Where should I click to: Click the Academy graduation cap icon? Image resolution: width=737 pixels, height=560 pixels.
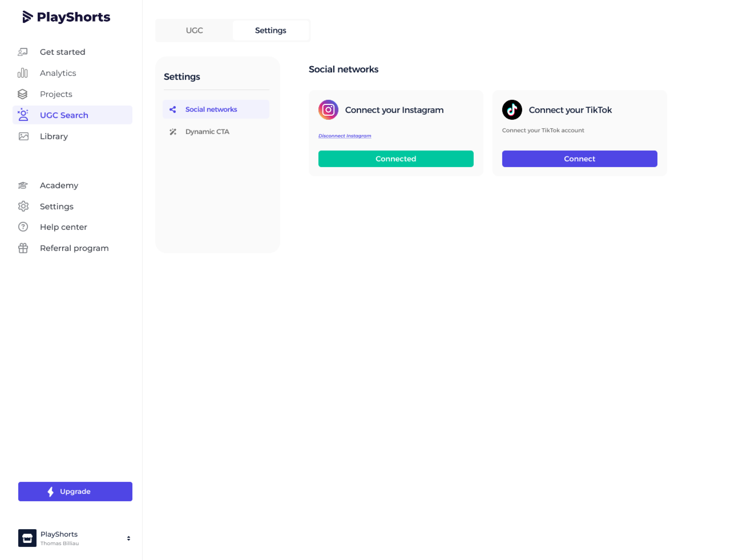23,185
